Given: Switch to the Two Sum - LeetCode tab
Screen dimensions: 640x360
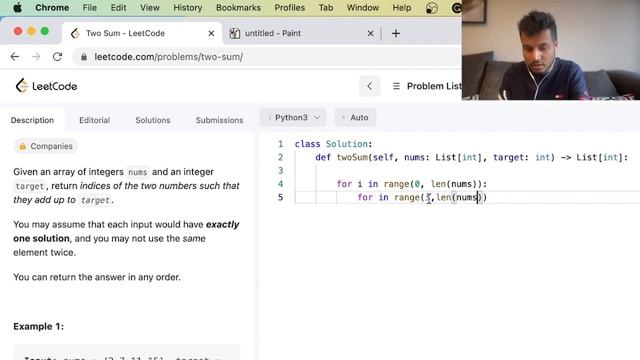Looking at the screenshot, I should [141, 33].
